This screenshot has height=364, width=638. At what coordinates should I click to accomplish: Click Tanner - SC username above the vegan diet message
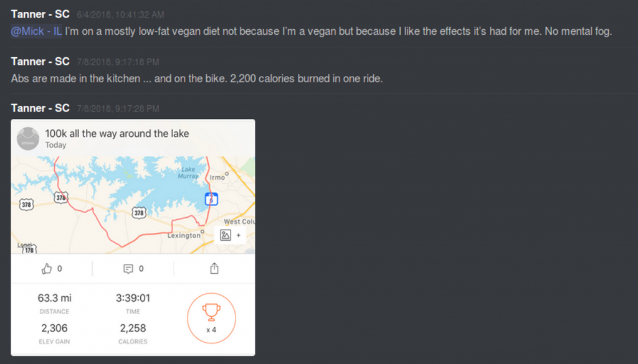point(40,14)
